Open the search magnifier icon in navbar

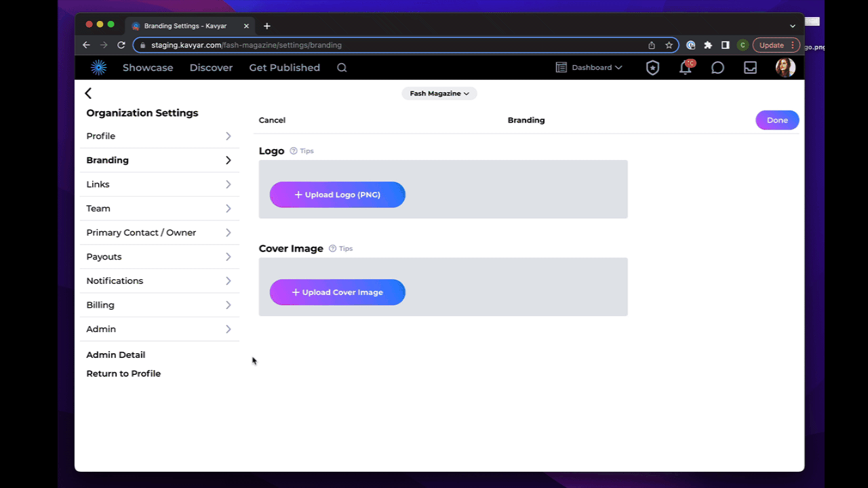(x=342, y=68)
